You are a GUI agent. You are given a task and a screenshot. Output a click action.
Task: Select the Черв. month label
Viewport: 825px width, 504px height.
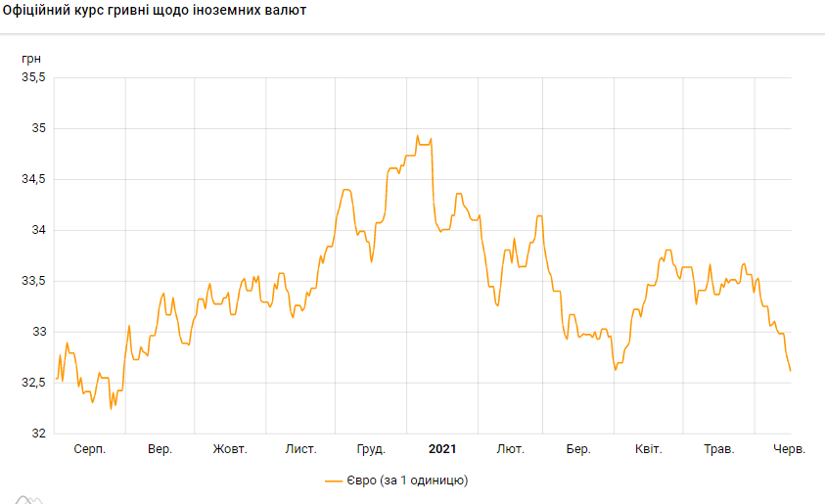789,449
